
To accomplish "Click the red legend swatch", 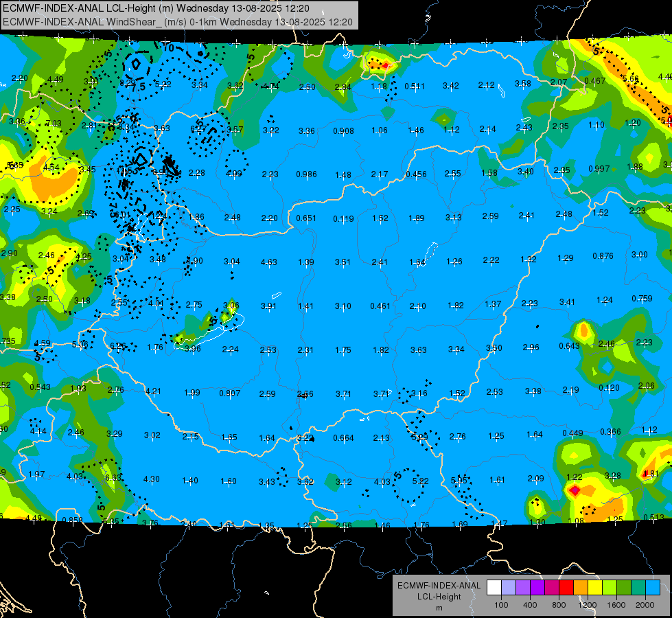I will pyautogui.click(x=566, y=587).
